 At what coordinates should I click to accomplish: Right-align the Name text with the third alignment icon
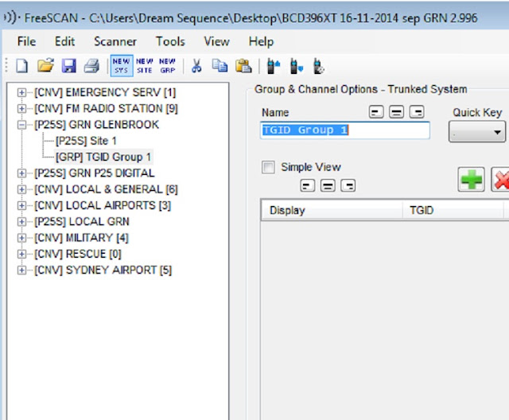[417, 112]
